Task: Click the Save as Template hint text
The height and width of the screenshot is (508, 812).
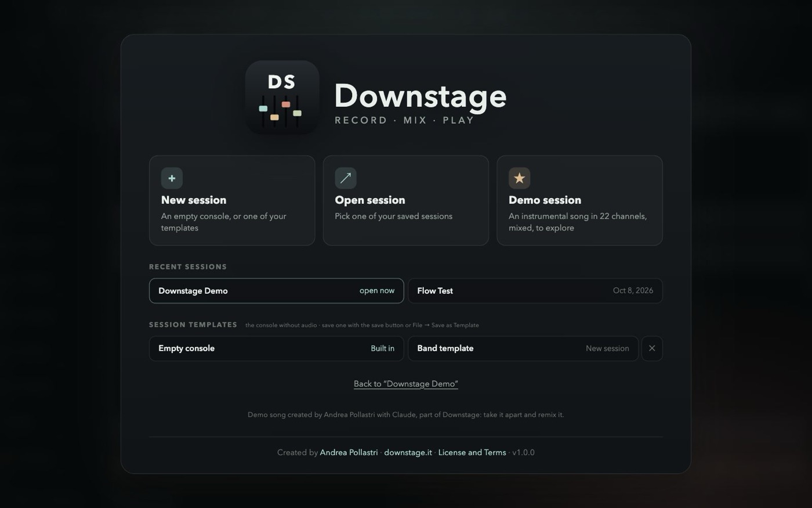Action: pos(362,325)
